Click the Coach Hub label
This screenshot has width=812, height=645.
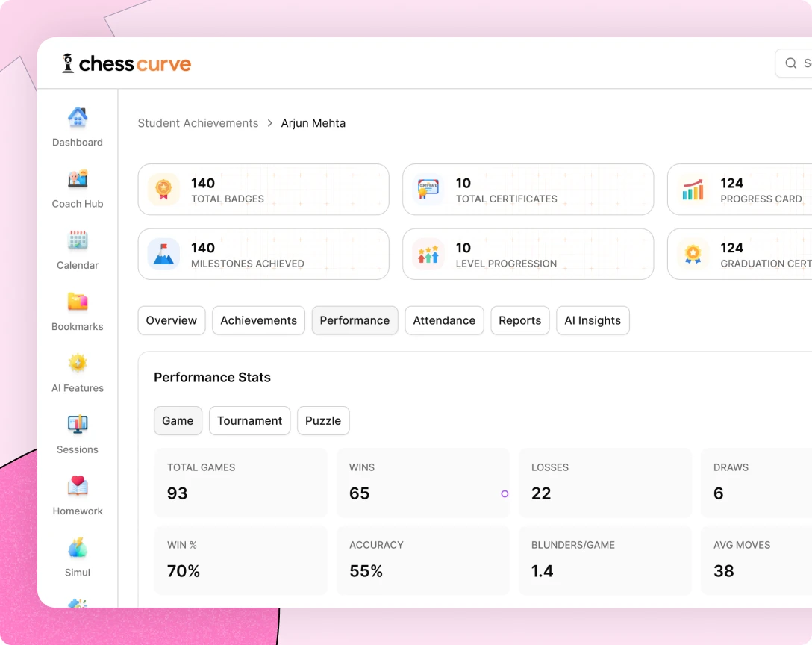78,204
